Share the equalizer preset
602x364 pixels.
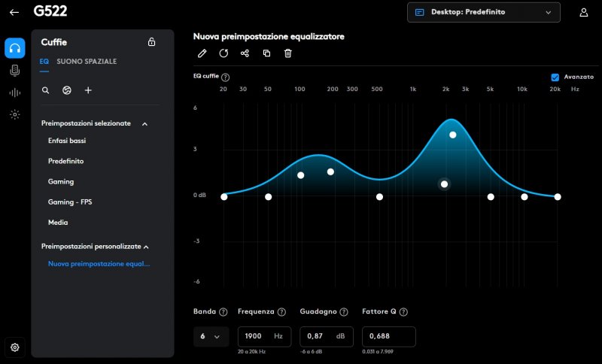(x=245, y=53)
